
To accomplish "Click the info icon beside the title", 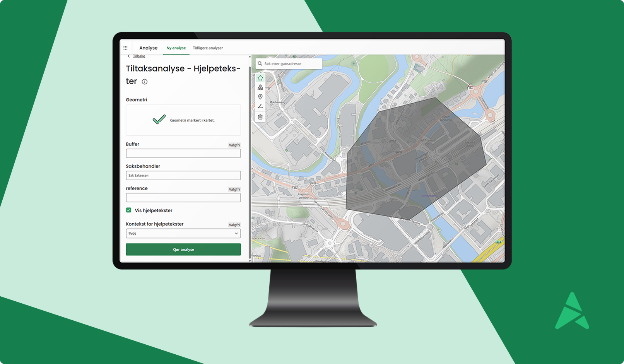I will pyautogui.click(x=145, y=82).
